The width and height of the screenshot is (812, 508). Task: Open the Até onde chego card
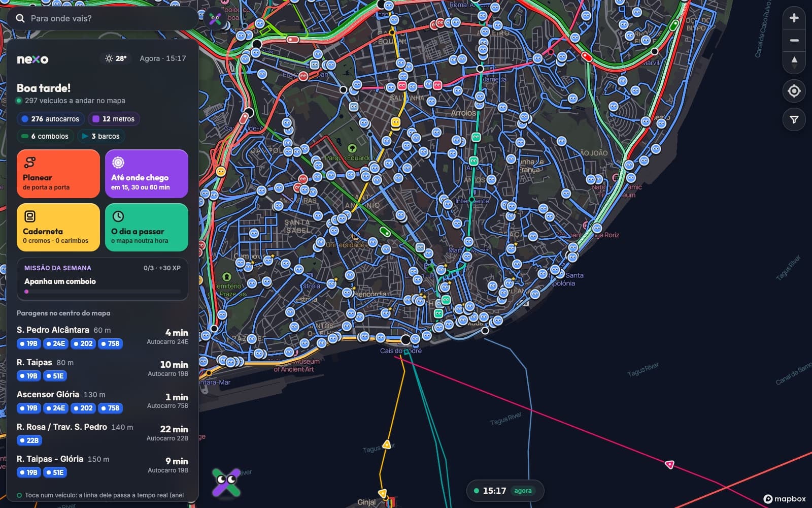coord(147,174)
